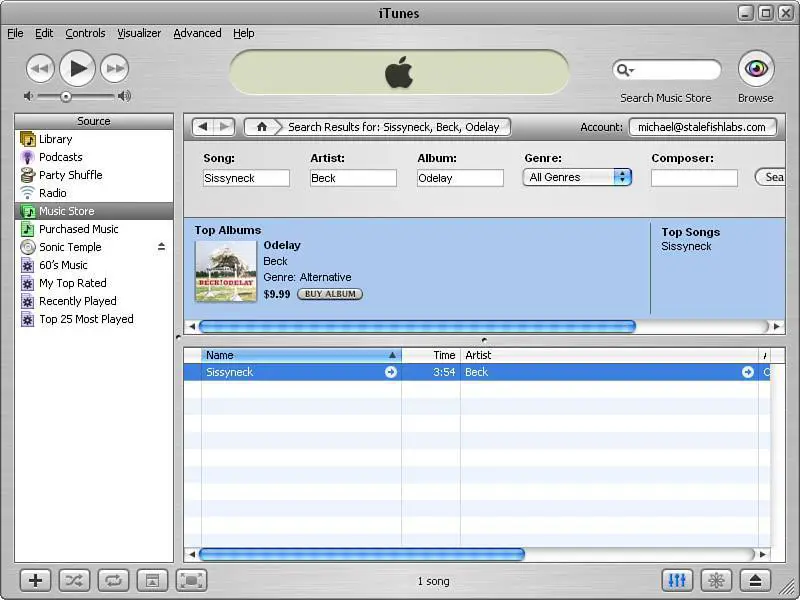The width and height of the screenshot is (800, 600).
Task: Click the BUY ALBUM button
Action: tap(330, 294)
